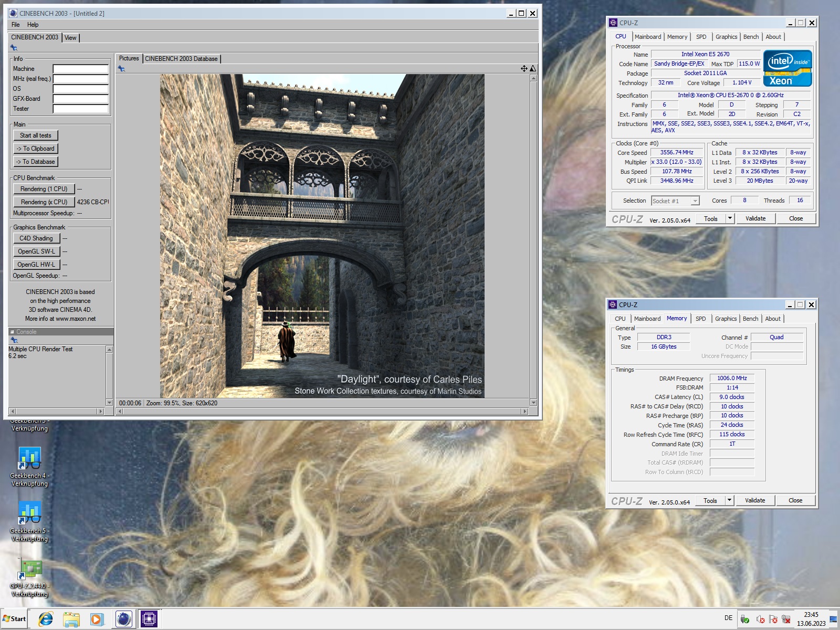Image resolution: width=840 pixels, height=630 pixels.
Task: Open the Help menu in CINEBENCH
Action: pos(33,25)
